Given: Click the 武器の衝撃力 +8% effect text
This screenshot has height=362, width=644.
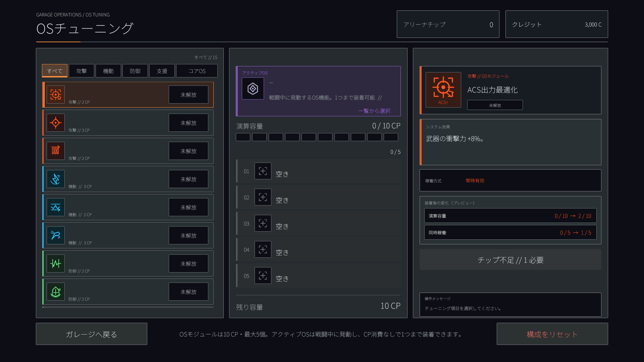Looking at the screenshot, I should [455, 138].
